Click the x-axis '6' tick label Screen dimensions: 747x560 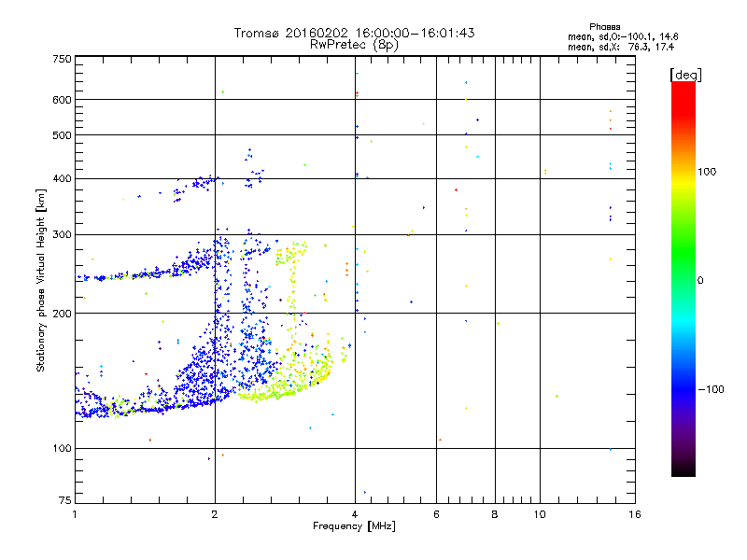tap(436, 514)
